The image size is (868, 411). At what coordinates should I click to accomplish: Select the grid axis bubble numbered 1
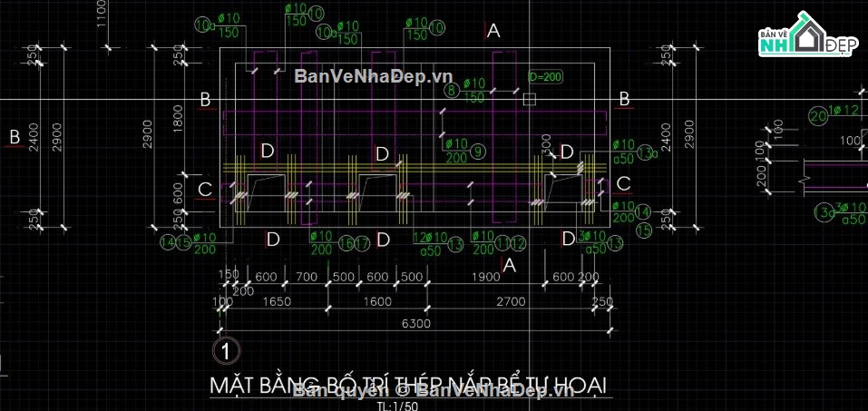pos(225,350)
